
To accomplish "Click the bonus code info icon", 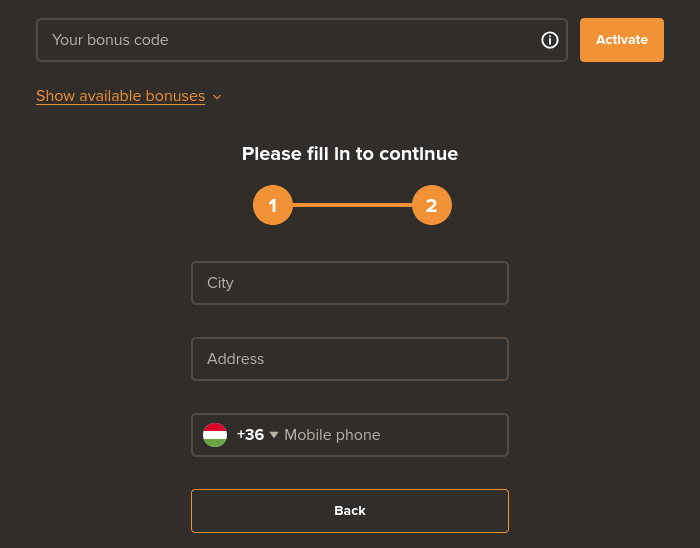I will click(x=550, y=40).
